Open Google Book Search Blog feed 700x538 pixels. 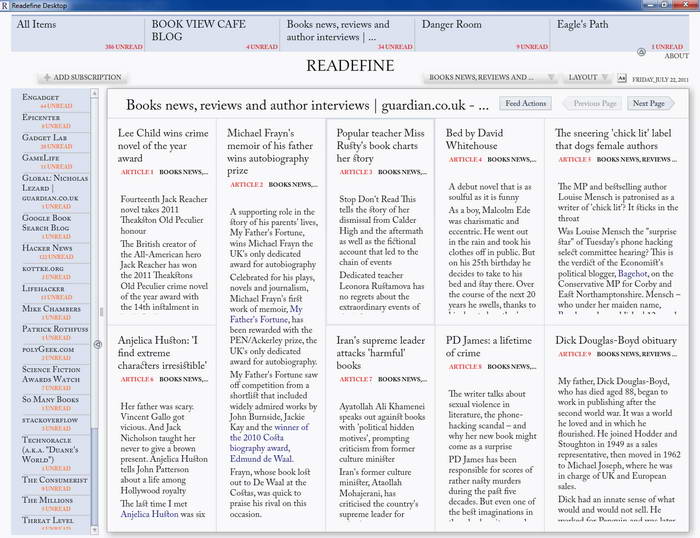click(x=51, y=227)
